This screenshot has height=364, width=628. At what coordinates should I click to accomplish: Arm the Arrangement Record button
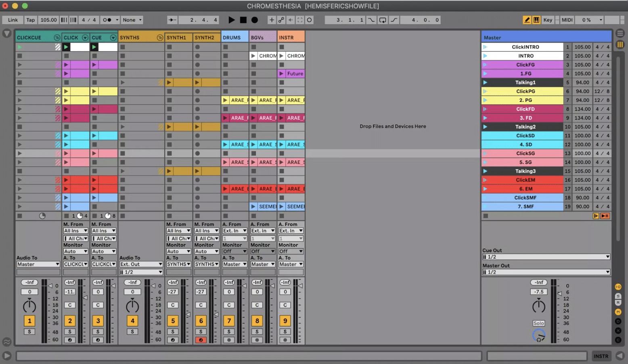click(x=255, y=20)
